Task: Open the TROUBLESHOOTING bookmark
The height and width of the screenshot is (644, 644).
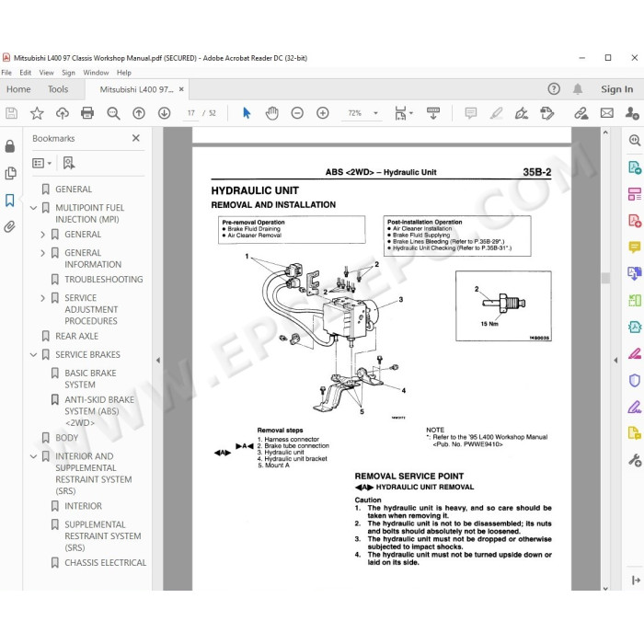Action: pyautogui.click(x=103, y=280)
